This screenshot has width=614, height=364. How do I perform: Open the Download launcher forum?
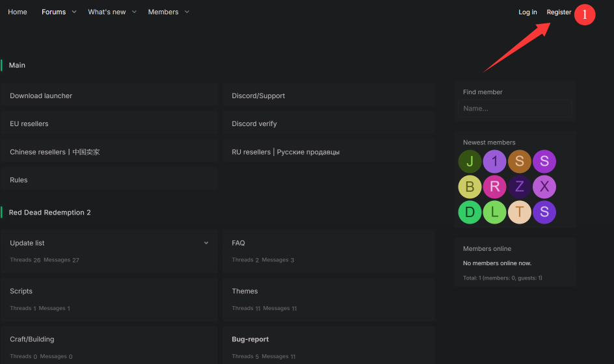(41, 96)
